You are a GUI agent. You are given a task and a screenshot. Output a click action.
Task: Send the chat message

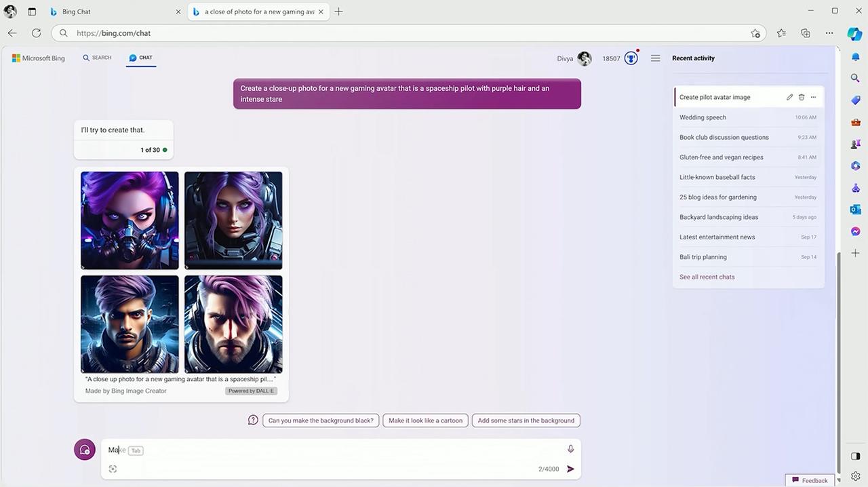pos(570,469)
